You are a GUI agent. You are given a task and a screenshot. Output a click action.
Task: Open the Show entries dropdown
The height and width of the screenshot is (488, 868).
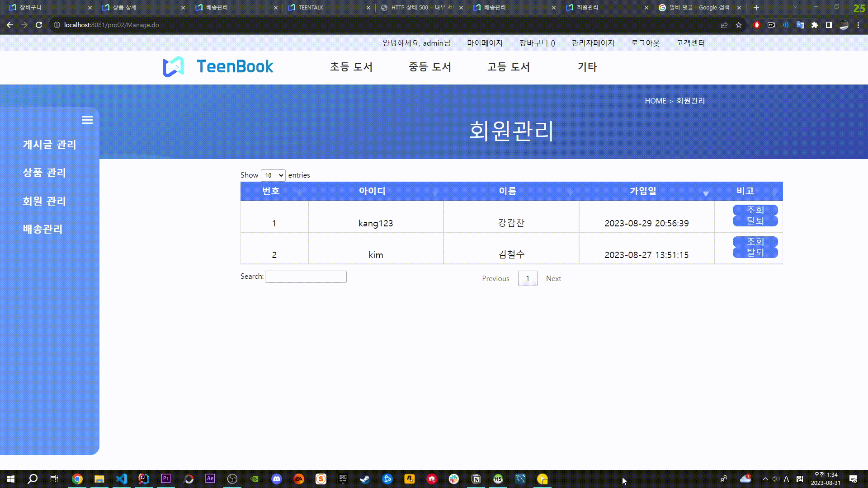tap(273, 175)
